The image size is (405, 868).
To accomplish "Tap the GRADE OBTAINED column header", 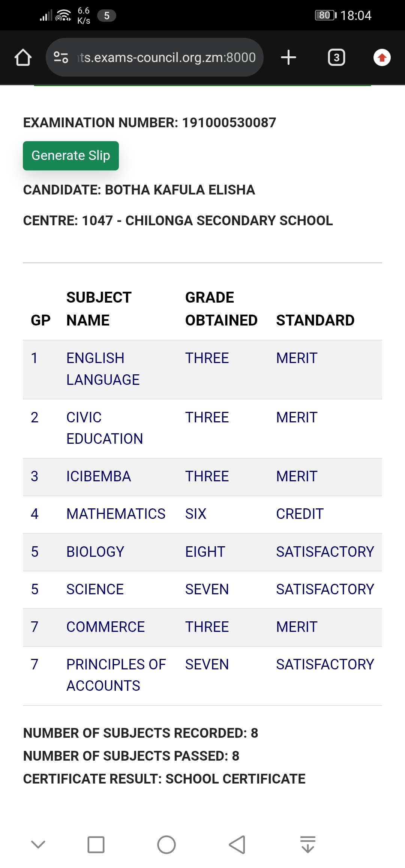I will tap(221, 309).
